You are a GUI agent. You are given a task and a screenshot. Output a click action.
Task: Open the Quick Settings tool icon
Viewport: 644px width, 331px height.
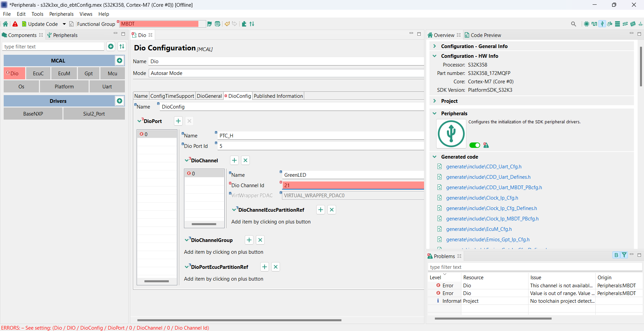[610, 24]
